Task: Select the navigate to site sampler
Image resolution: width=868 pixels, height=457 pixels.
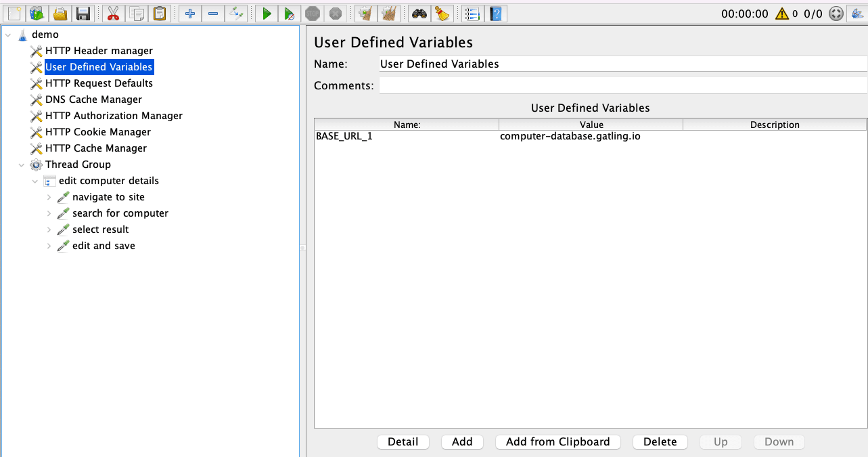Action: point(108,197)
